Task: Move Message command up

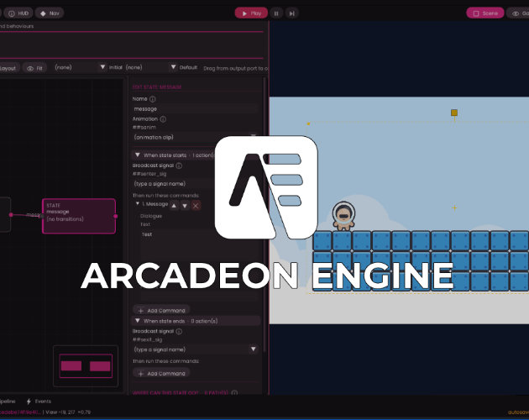Action: pos(174,205)
